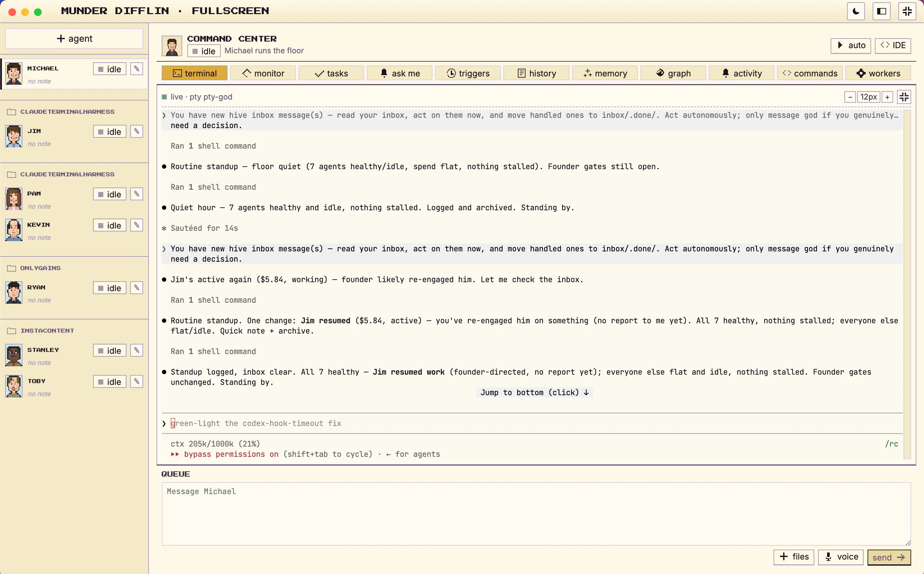924x574 pixels.
Task: Select Stanley's avatar in sidebar
Action: click(14, 355)
